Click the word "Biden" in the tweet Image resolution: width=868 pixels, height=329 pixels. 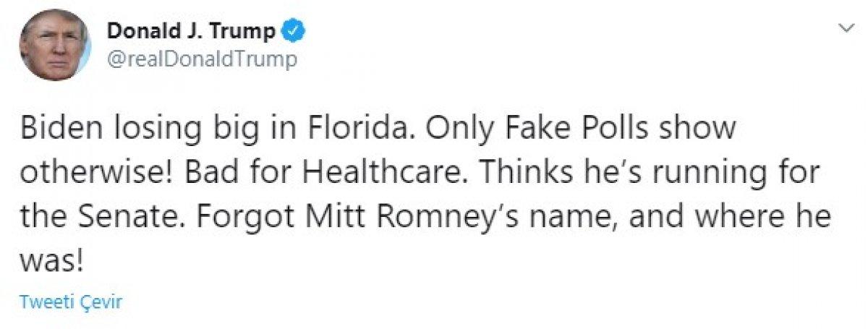tap(57, 129)
